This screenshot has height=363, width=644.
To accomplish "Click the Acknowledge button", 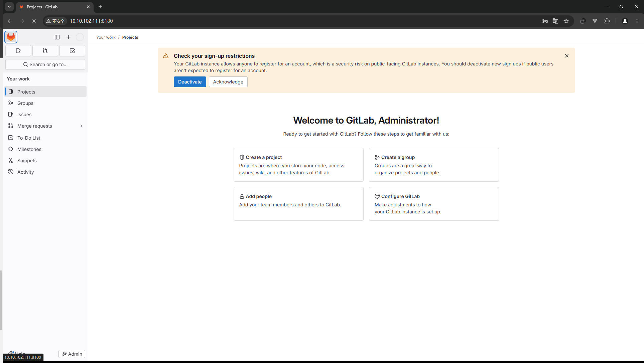I will click(228, 82).
